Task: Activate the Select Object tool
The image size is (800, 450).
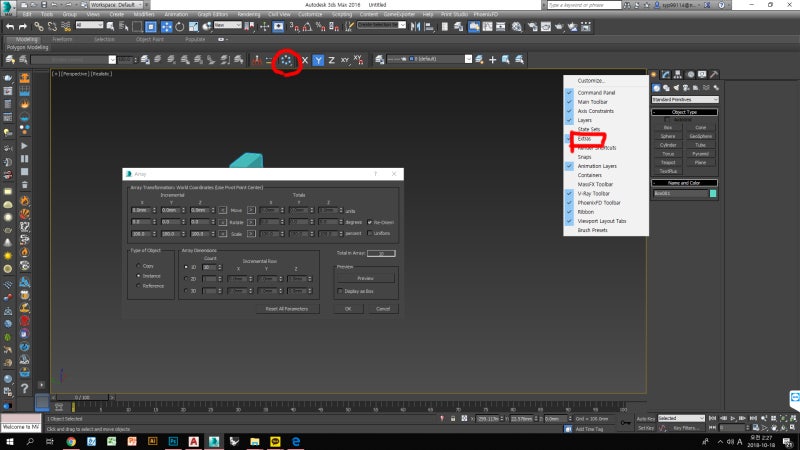Action: click(x=110, y=27)
